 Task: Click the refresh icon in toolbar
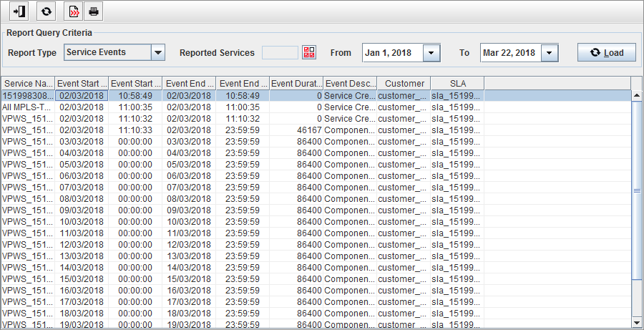(47, 11)
